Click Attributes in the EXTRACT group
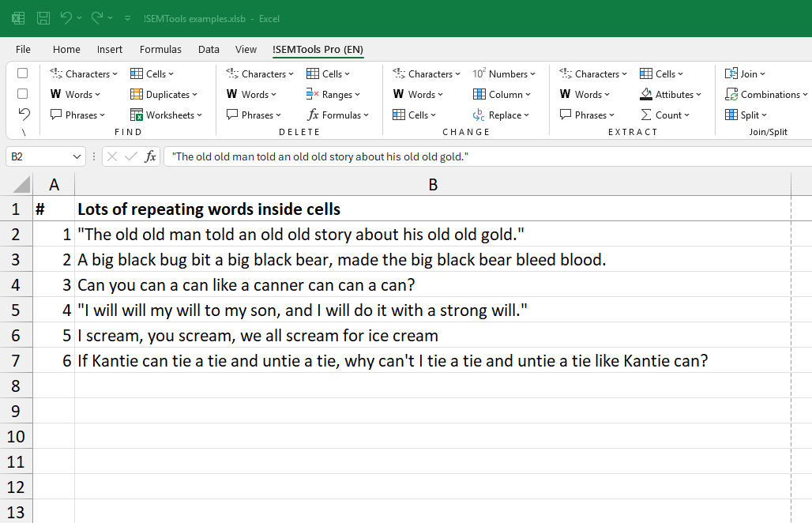 point(671,95)
